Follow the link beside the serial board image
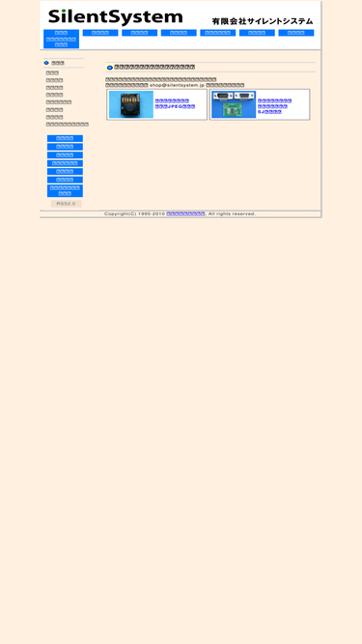 tap(274, 106)
